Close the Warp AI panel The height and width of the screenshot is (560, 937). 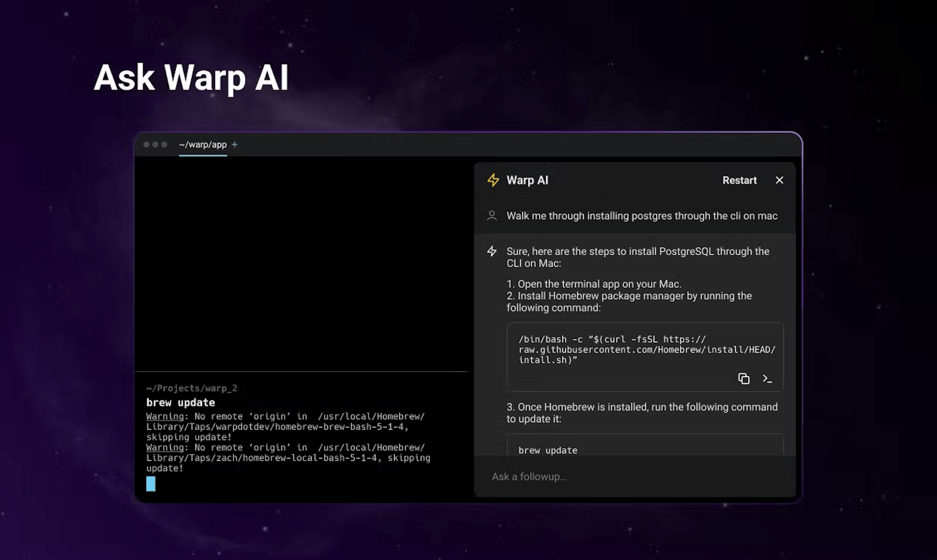tap(779, 180)
